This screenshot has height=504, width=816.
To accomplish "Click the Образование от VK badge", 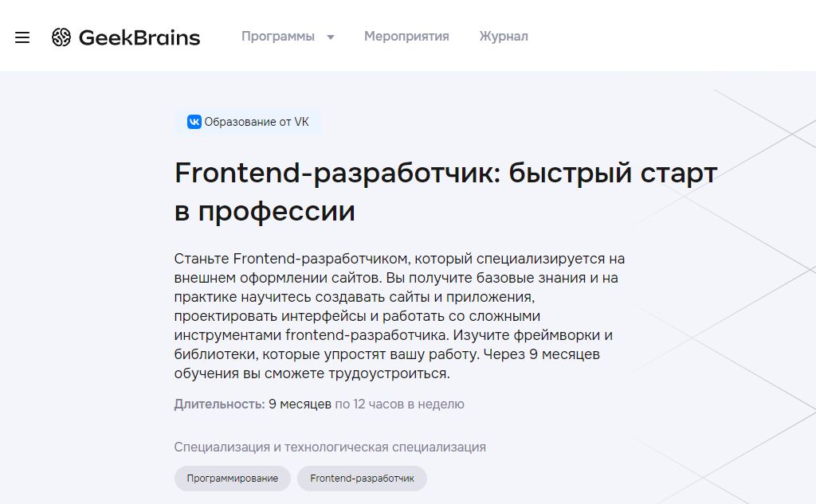I will [x=247, y=122].
